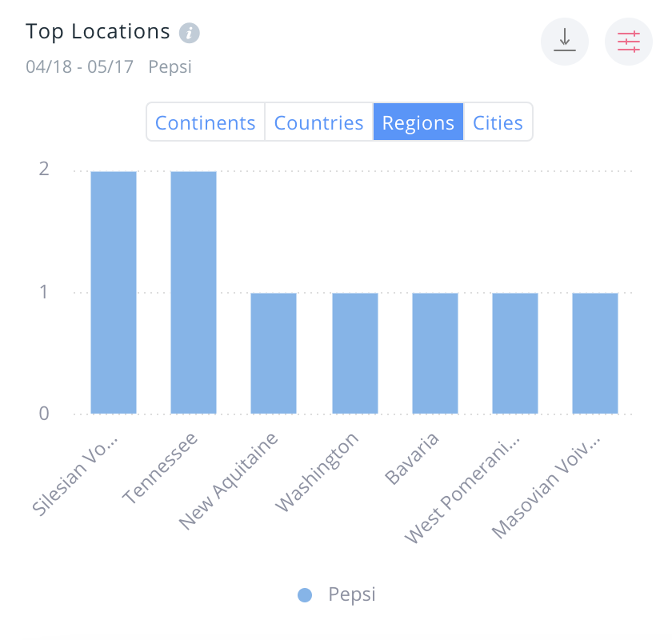
Task: Toggle the Pepsi series in legend
Action: [x=351, y=594]
